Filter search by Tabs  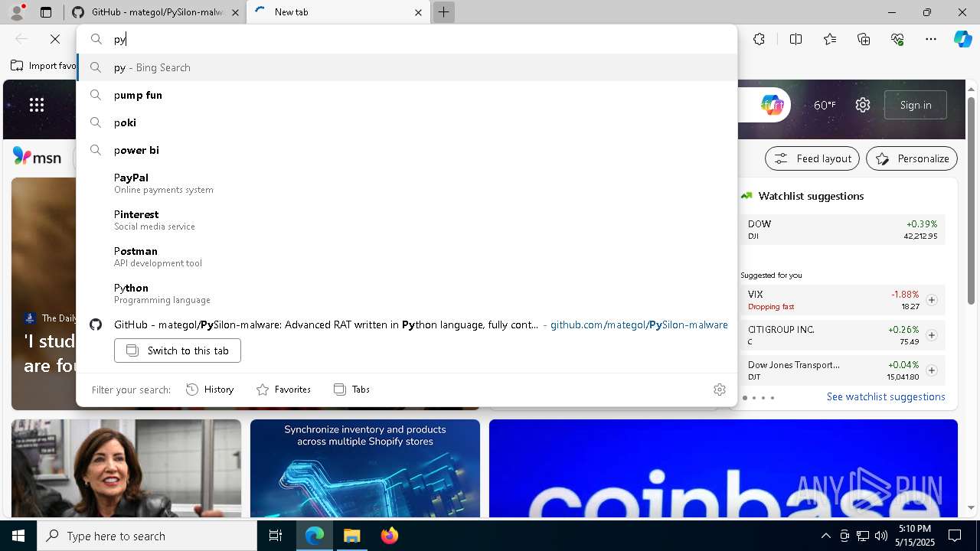351,390
